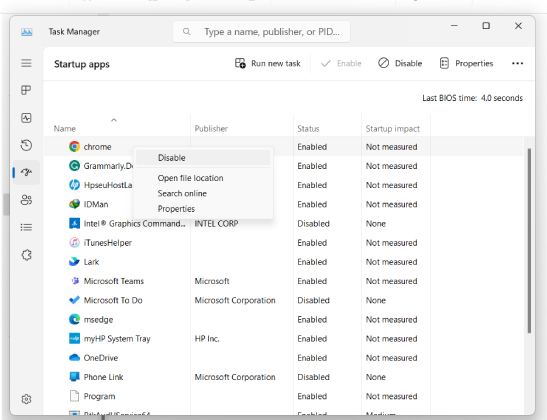The height and width of the screenshot is (420, 547).
Task: Choose Search online in context menu
Action: (x=182, y=194)
